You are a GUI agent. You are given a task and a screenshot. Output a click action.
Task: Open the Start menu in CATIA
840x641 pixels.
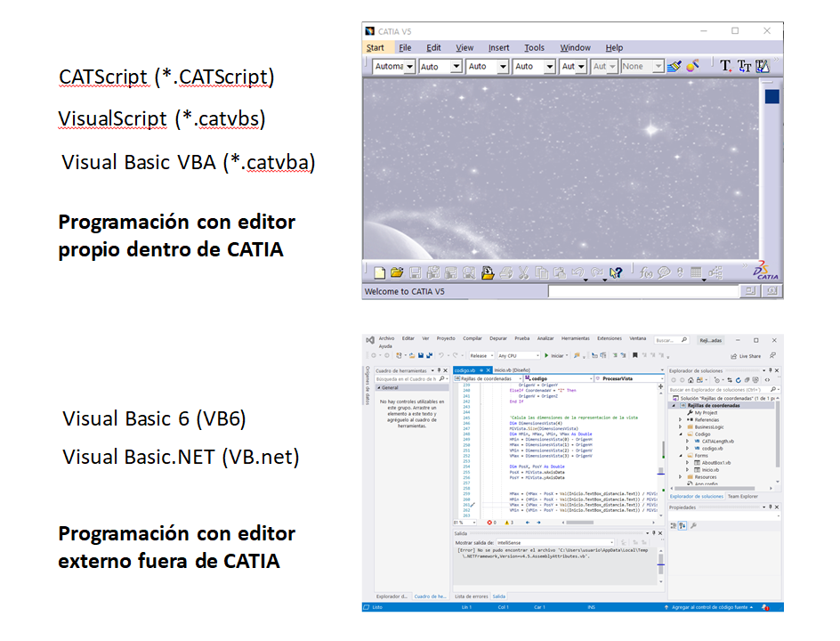tap(377, 47)
